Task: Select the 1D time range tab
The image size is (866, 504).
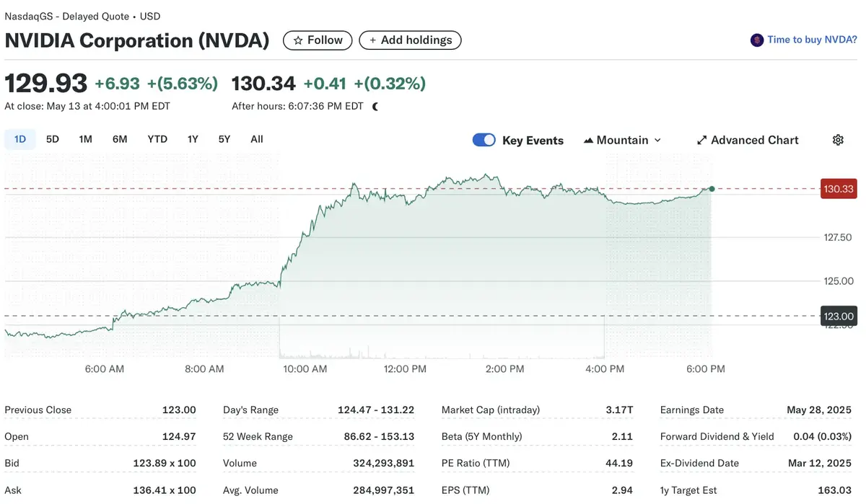Action: click(20, 139)
